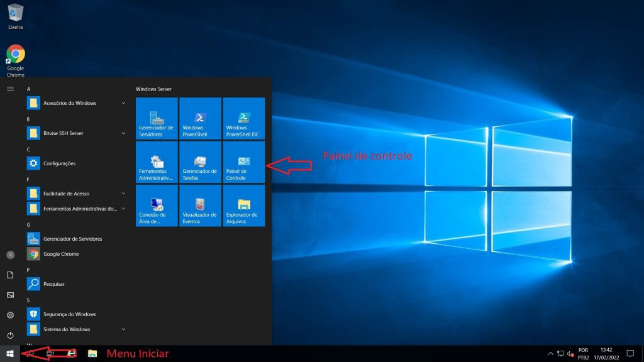Expand the Bitvise SSH Server folder
Image resolution: width=644 pixels, height=362 pixels.
[77, 133]
